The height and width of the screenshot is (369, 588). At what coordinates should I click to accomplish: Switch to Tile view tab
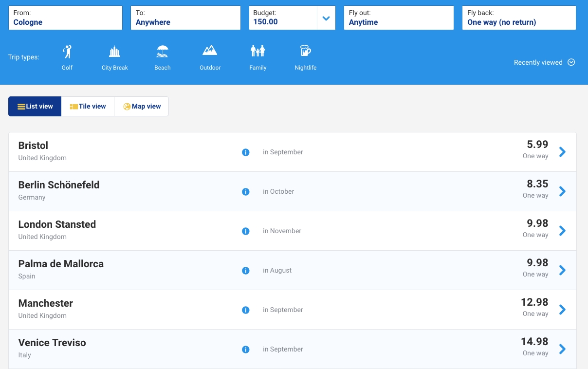[88, 107]
